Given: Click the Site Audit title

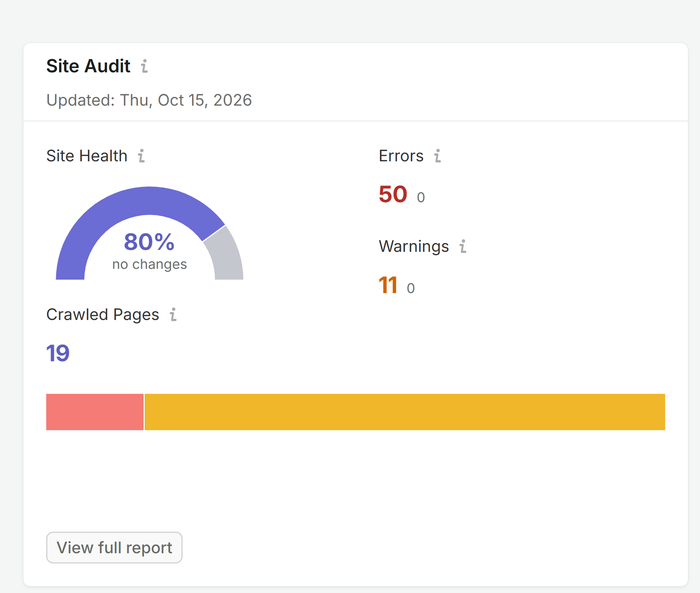Looking at the screenshot, I should (88, 66).
